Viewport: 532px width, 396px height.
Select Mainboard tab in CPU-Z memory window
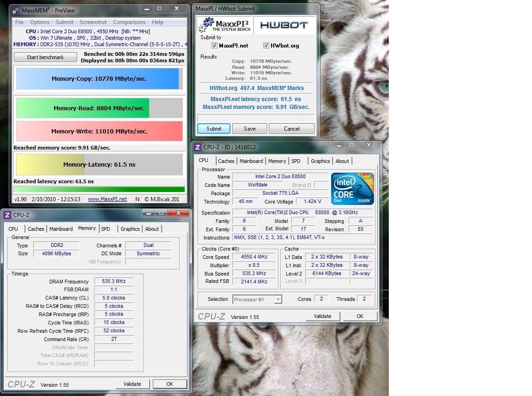[61, 229]
